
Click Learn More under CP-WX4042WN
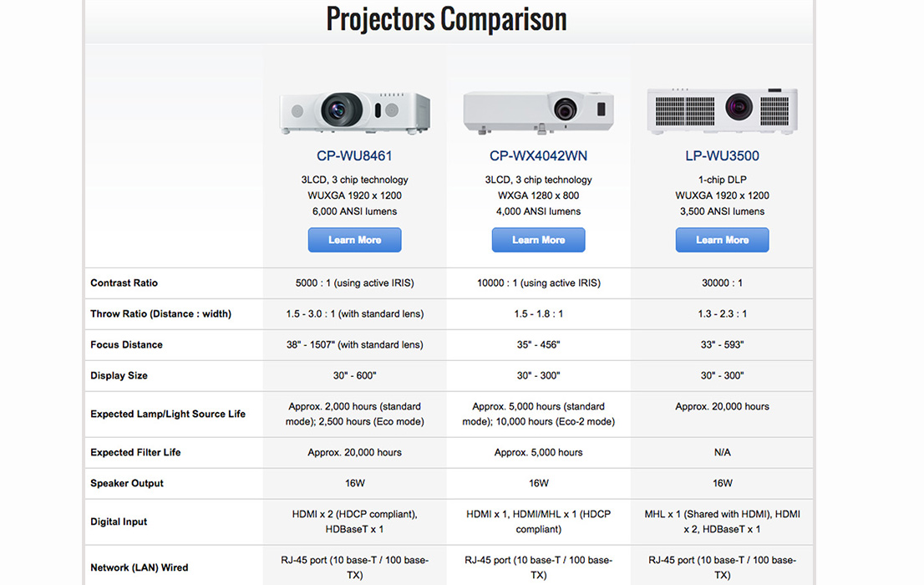(x=539, y=240)
